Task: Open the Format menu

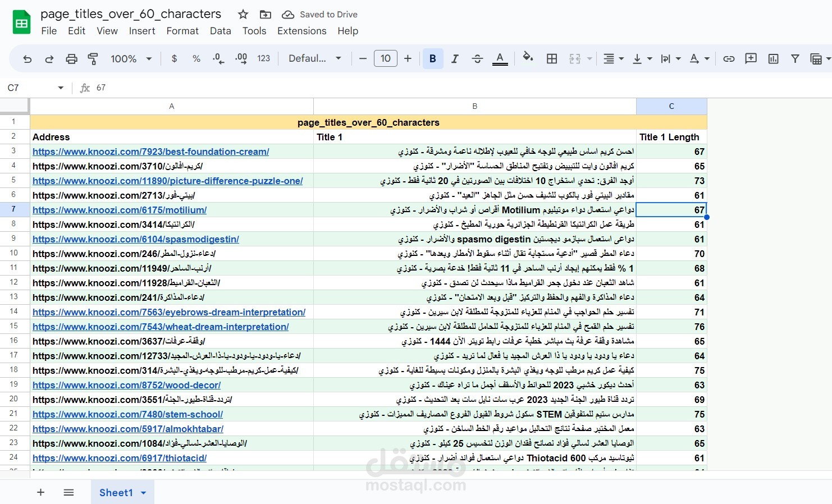Action: [182, 31]
